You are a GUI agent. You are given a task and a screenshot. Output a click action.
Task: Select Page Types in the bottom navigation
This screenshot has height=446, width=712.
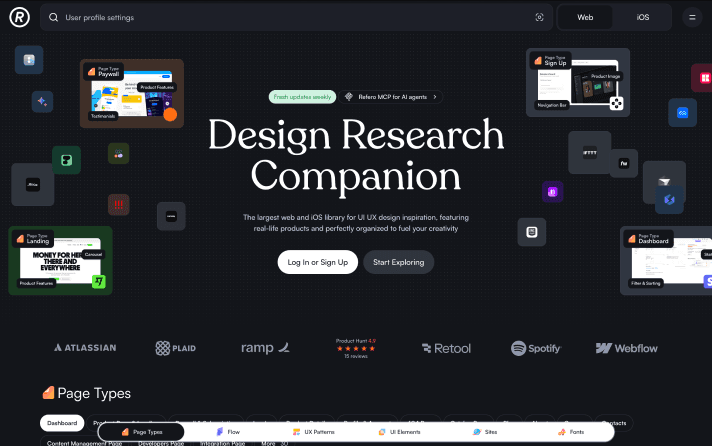[x=142, y=432]
